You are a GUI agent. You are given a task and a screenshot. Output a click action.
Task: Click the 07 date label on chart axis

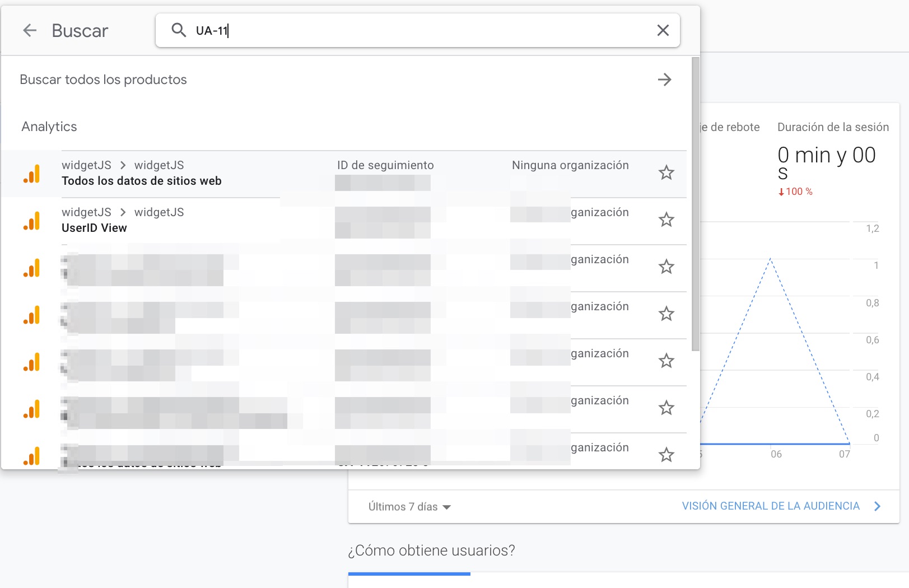tap(845, 454)
